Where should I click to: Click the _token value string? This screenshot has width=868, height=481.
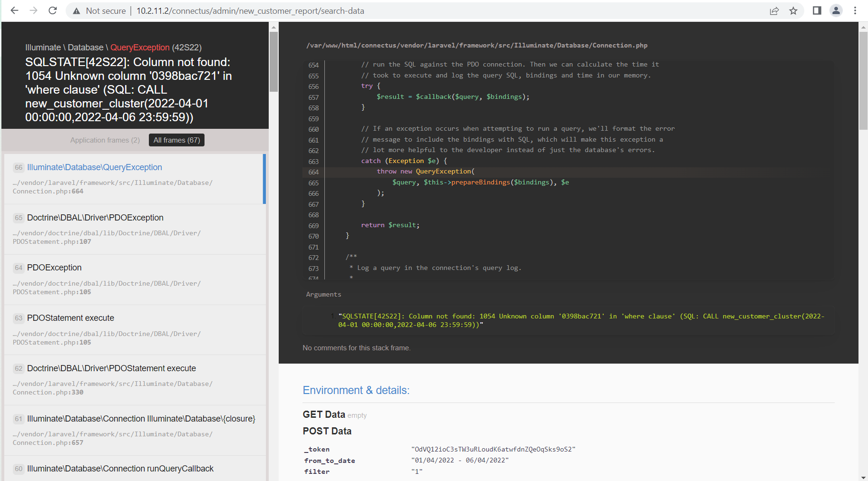[x=493, y=449]
